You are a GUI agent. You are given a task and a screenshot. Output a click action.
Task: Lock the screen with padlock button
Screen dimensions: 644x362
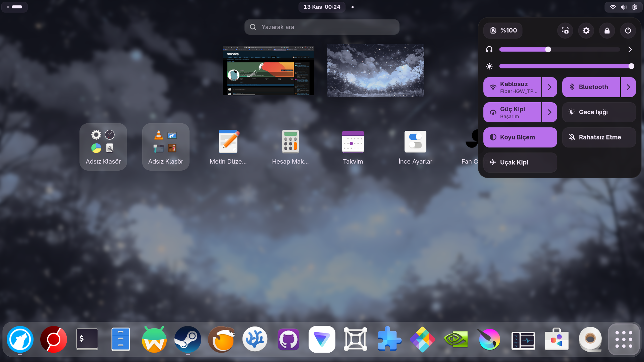(x=607, y=31)
